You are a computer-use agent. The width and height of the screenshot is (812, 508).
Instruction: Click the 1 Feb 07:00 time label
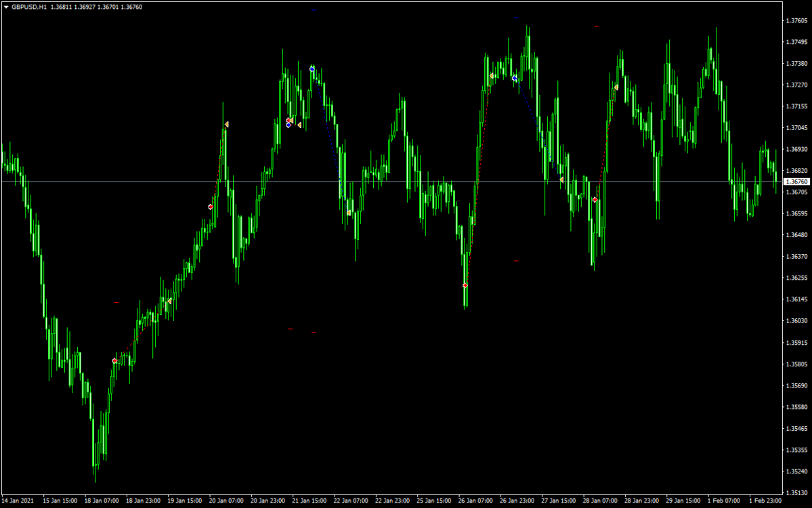pyautogui.click(x=724, y=501)
